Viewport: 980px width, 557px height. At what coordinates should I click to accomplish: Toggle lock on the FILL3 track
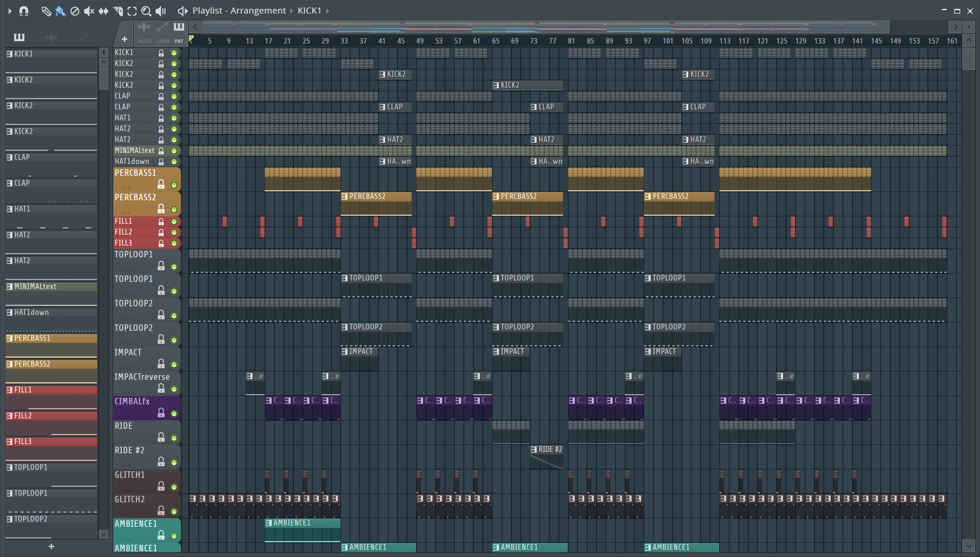click(161, 243)
